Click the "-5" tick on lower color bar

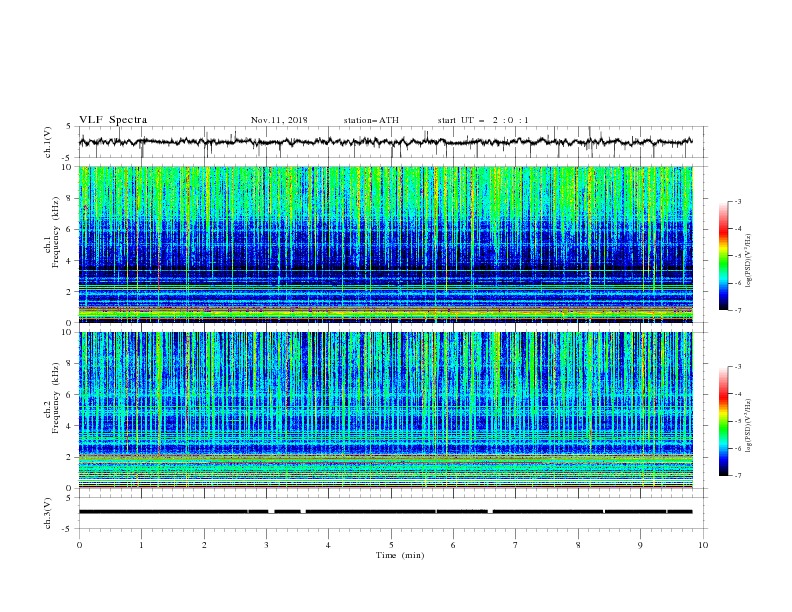737,421
